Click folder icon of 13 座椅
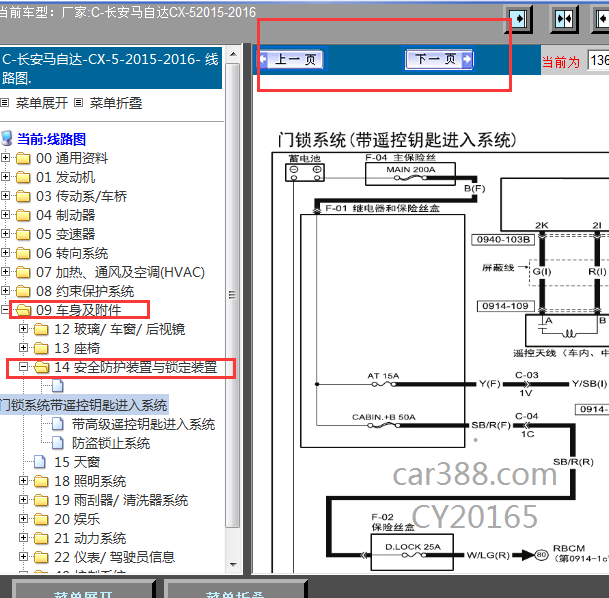This screenshot has width=609, height=598. click(x=41, y=349)
